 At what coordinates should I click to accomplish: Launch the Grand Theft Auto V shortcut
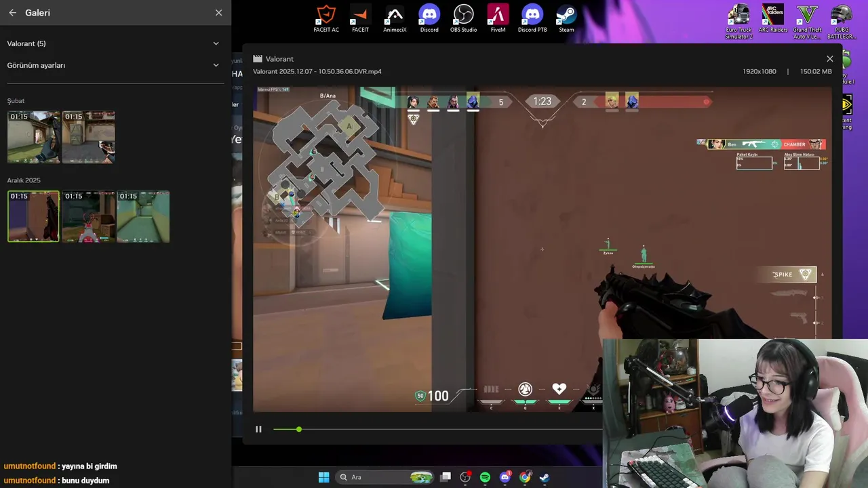[x=807, y=22]
